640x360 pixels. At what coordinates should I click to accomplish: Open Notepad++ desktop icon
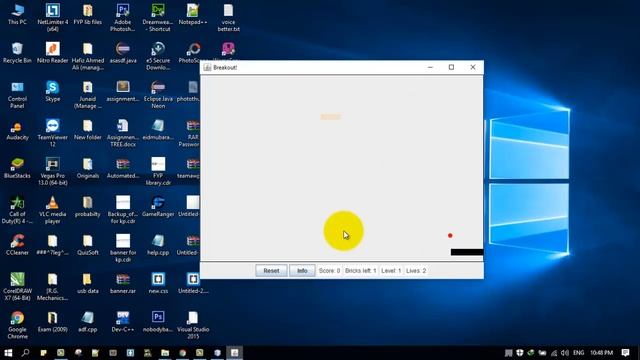click(x=193, y=14)
